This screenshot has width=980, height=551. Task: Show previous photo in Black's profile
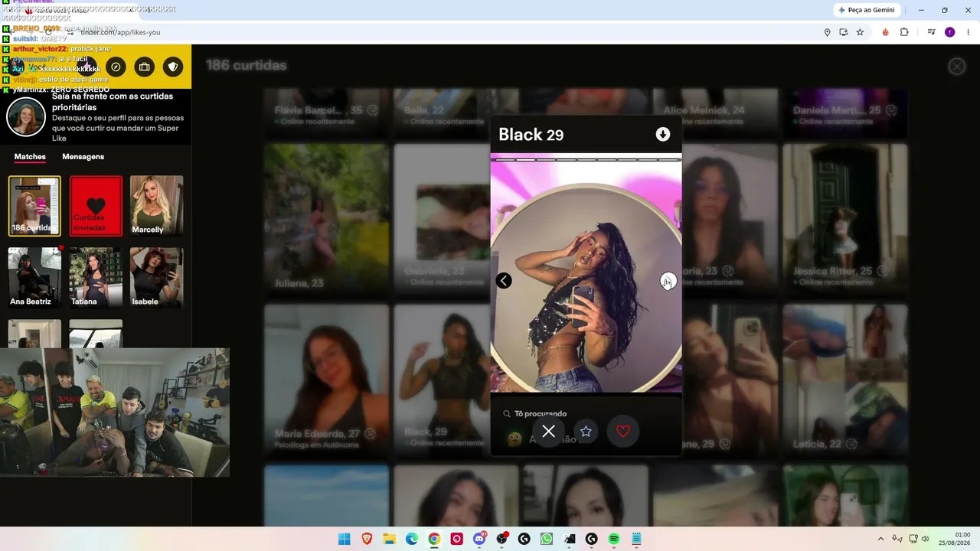click(504, 281)
